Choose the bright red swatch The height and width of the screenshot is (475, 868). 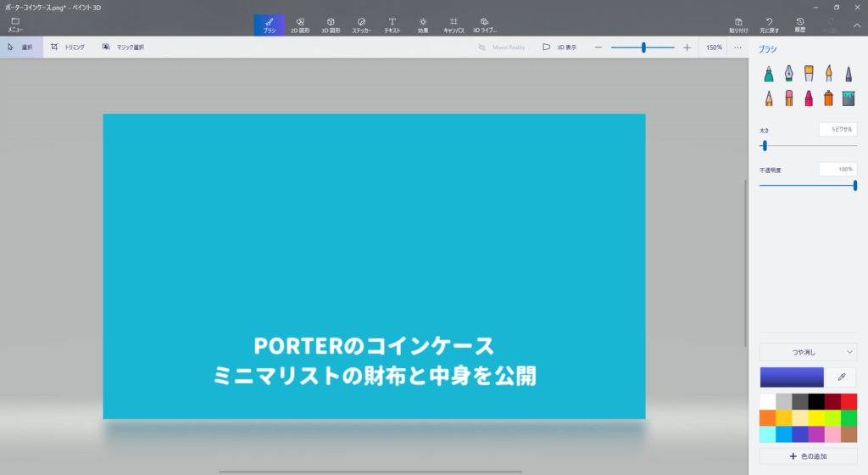(849, 401)
